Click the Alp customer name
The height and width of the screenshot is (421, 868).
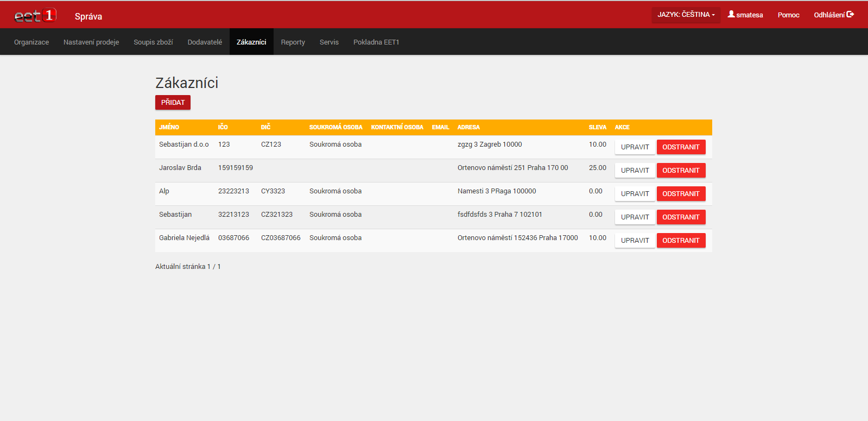click(164, 191)
